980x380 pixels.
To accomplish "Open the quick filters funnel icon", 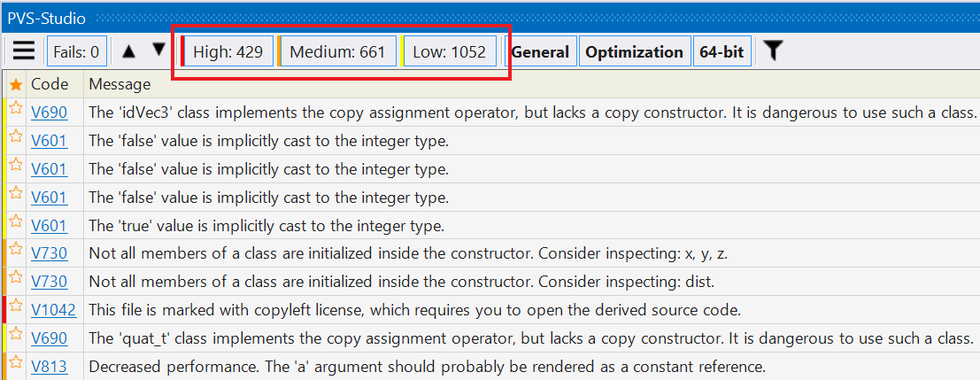I will point(773,50).
